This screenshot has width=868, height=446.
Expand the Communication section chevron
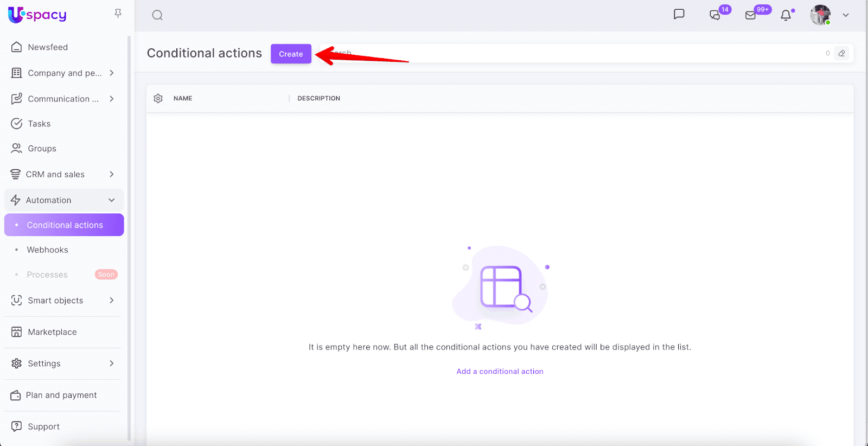pos(111,99)
